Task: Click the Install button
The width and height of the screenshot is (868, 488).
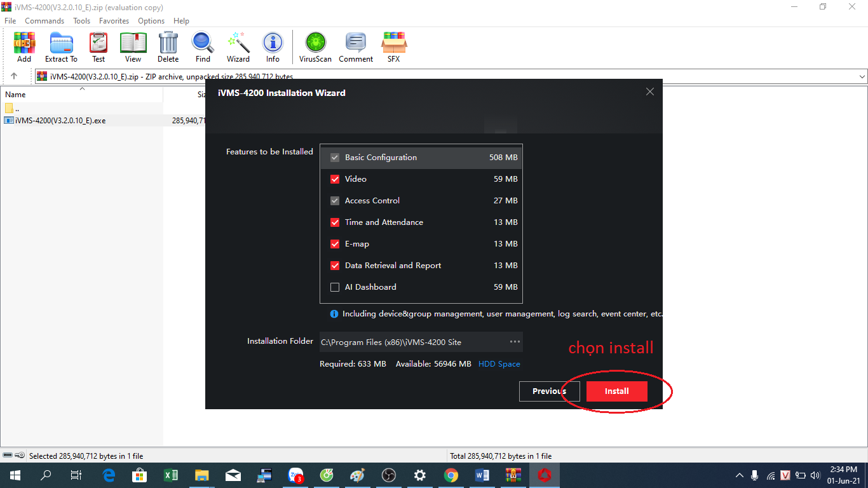Action: pos(616,391)
